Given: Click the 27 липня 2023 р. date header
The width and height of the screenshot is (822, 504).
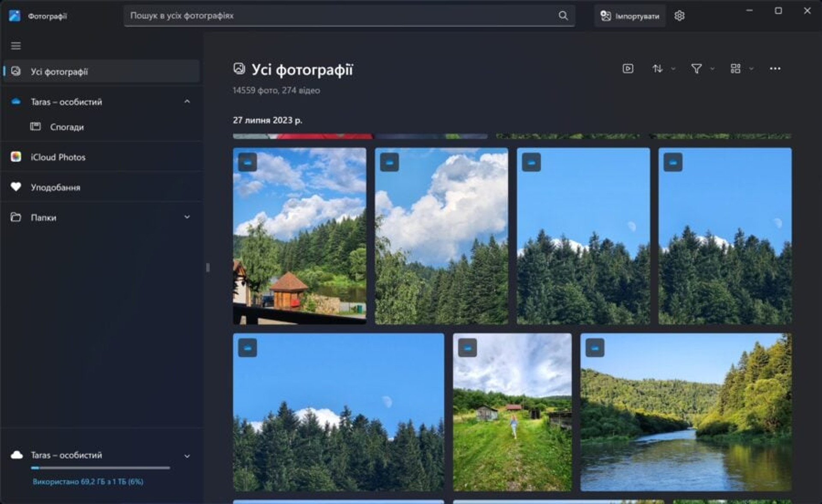Looking at the screenshot, I should pos(268,120).
